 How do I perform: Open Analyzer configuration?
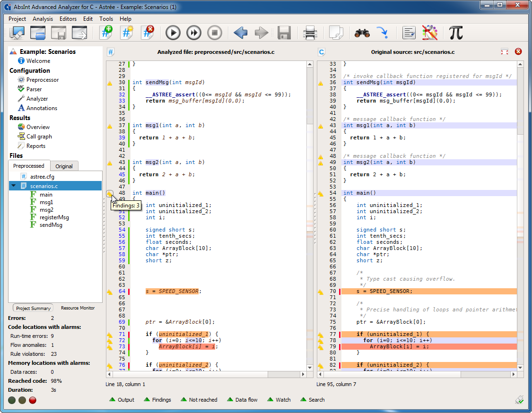click(x=33, y=99)
